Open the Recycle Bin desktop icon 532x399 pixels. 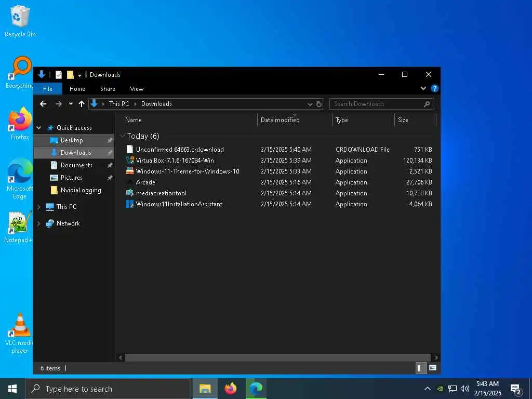point(20,21)
